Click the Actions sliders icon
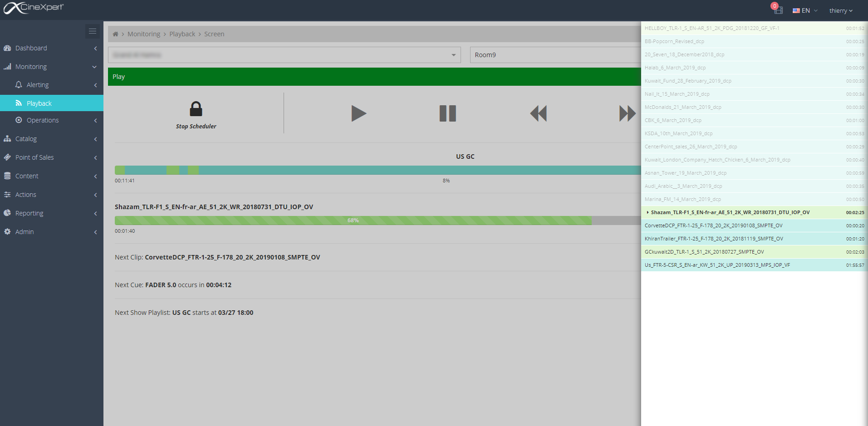Viewport: 868px width, 426px height. coord(7,195)
